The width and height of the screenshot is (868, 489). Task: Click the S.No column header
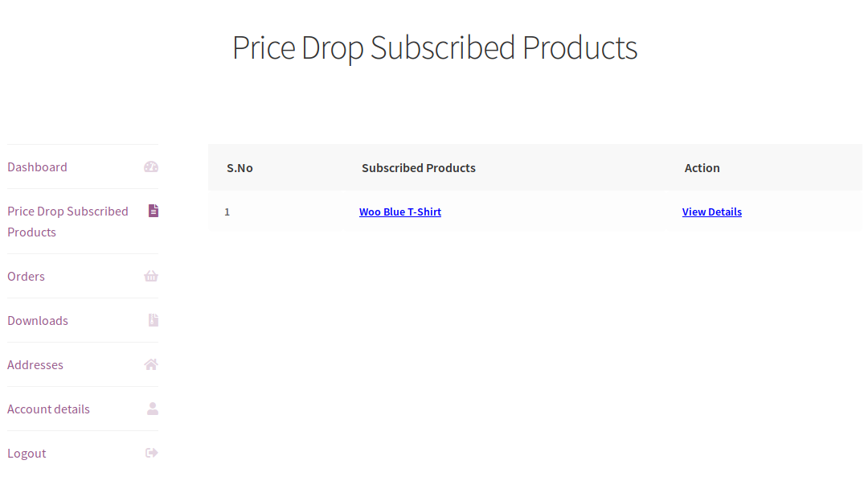(x=240, y=168)
